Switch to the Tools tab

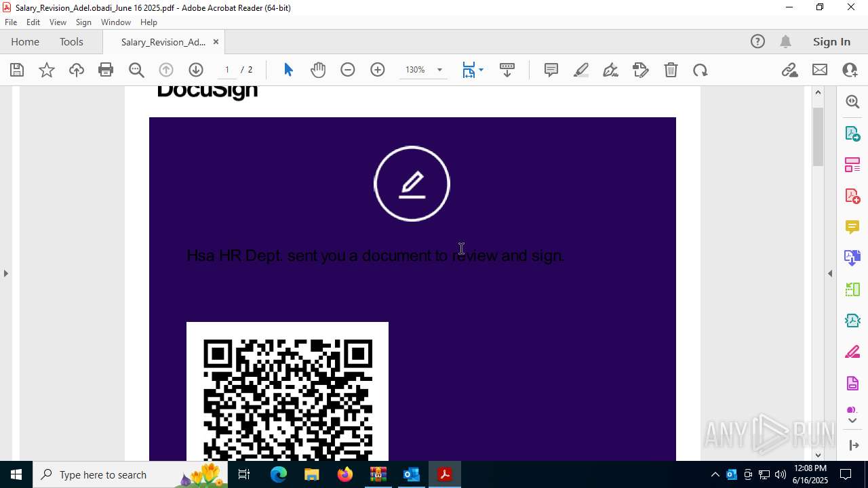(71, 41)
